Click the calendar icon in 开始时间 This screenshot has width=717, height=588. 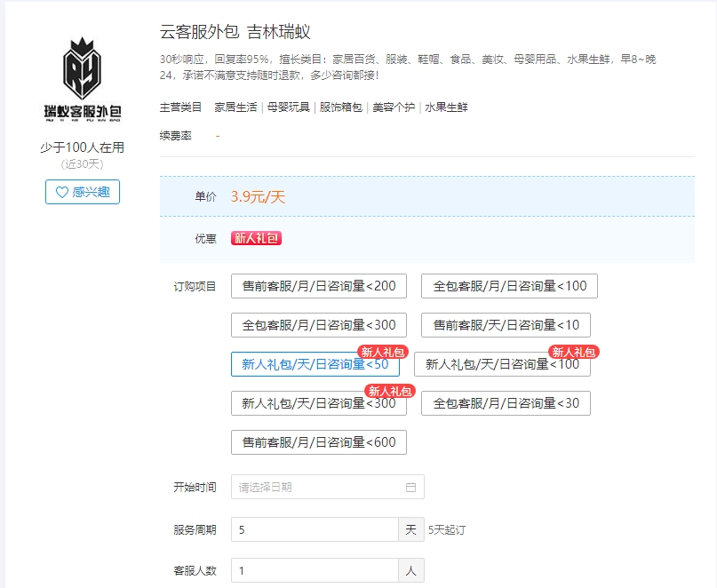coord(410,488)
